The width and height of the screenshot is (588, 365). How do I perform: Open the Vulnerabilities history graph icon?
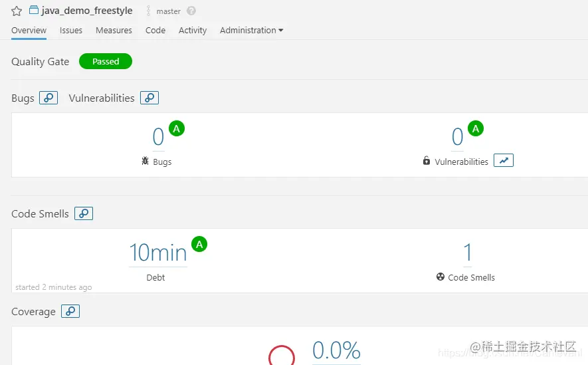(x=504, y=160)
